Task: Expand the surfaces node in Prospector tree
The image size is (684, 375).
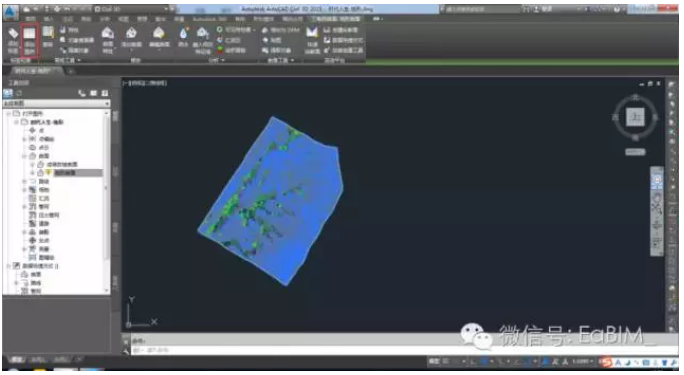Action: pyautogui.click(x=25, y=156)
